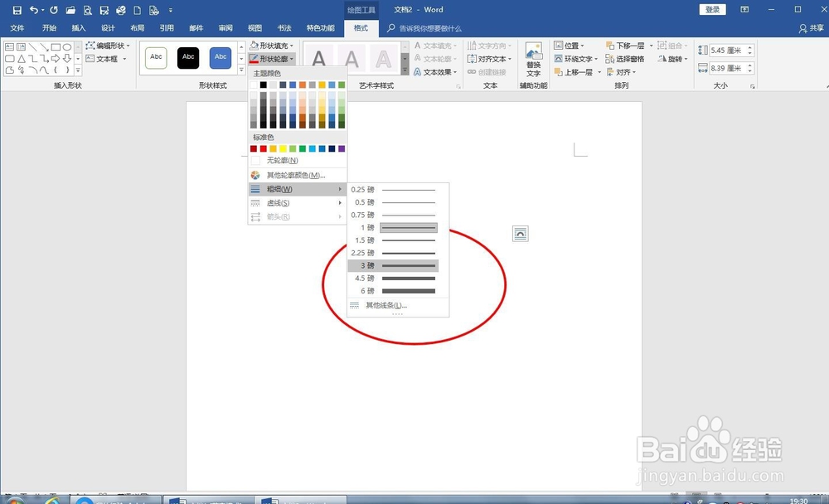Select the right brace shape
829x504 pixels.
(x=67, y=70)
